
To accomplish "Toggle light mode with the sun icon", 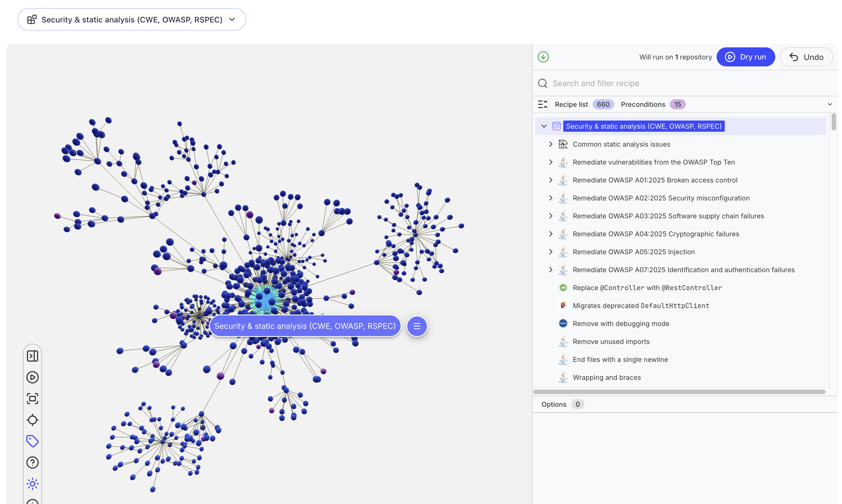I will pyautogui.click(x=32, y=484).
